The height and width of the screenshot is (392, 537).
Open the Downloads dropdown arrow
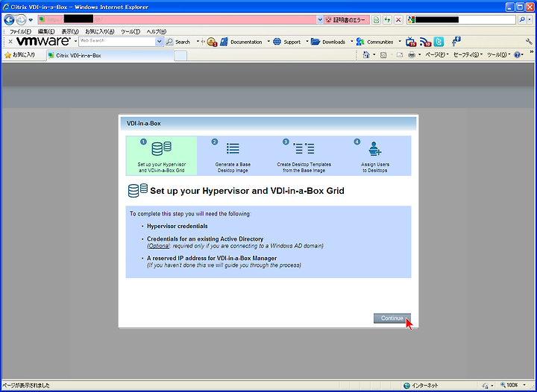coord(351,42)
